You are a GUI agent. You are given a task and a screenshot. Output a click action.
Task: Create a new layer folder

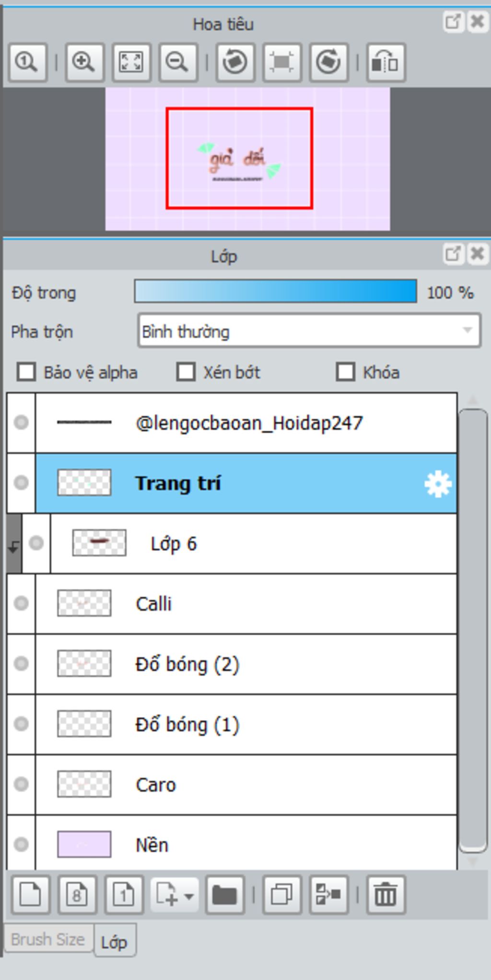pos(225,895)
